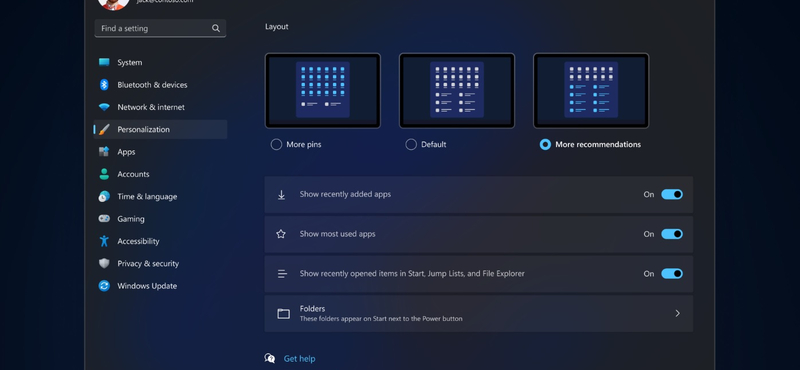Click the Show recently added apps label
The height and width of the screenshot is (370, 800).
(345, 194)
